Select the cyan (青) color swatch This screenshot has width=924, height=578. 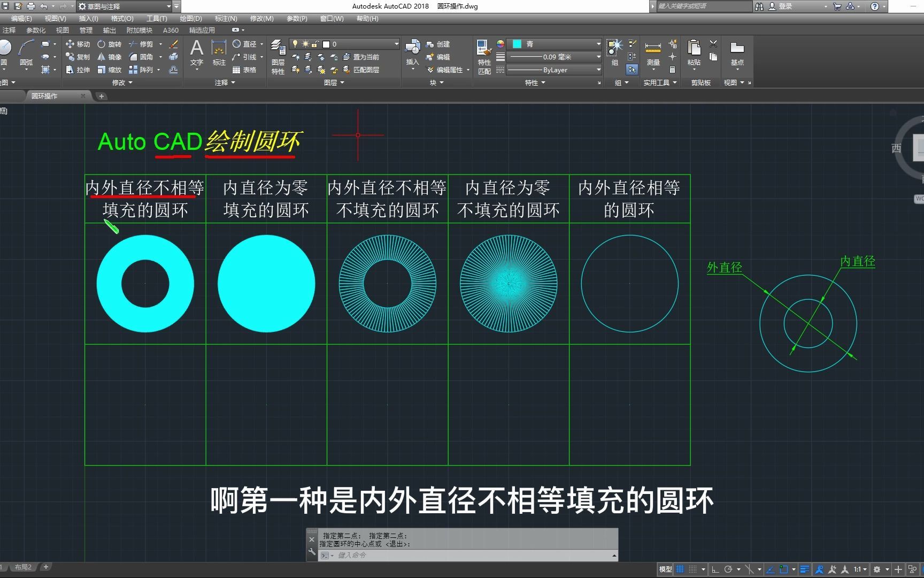(518, 44)
